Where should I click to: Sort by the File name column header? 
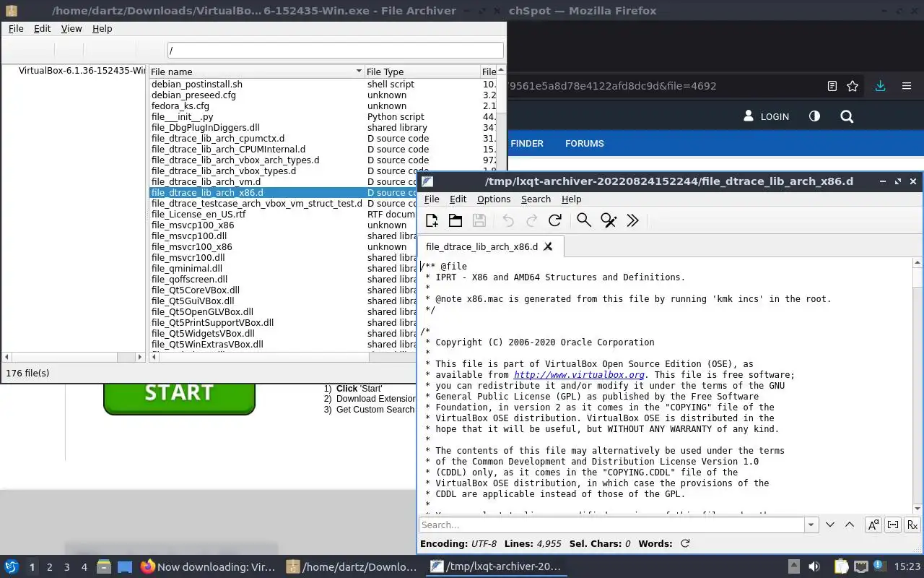tap(256, 72)
